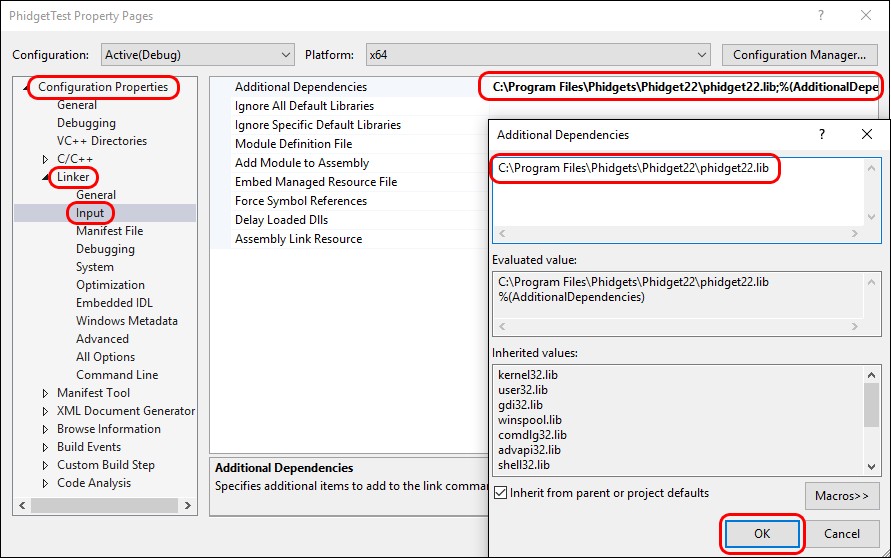891x558 pixels.
Task: Expand the Manifest Tool node
Action: coord(45,393)
